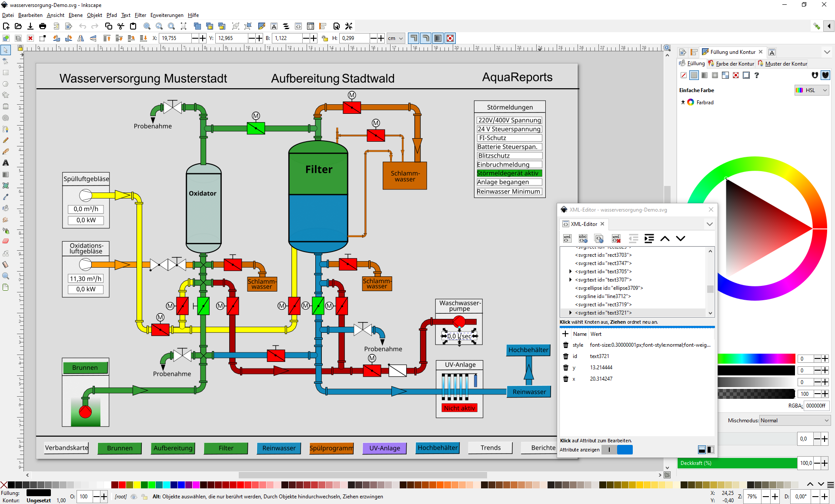This screenshot has height=504, width=835.
Task: Toggle Attribute anzeigen switch
Action: pos(617,450)
